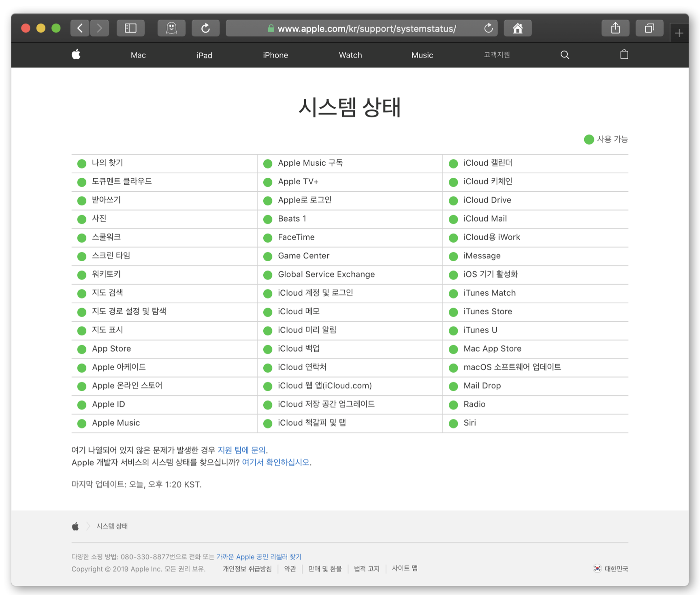Open the search magnifier in Apple nav
Viewport: 700px width, 595px height.
(565, 55)
